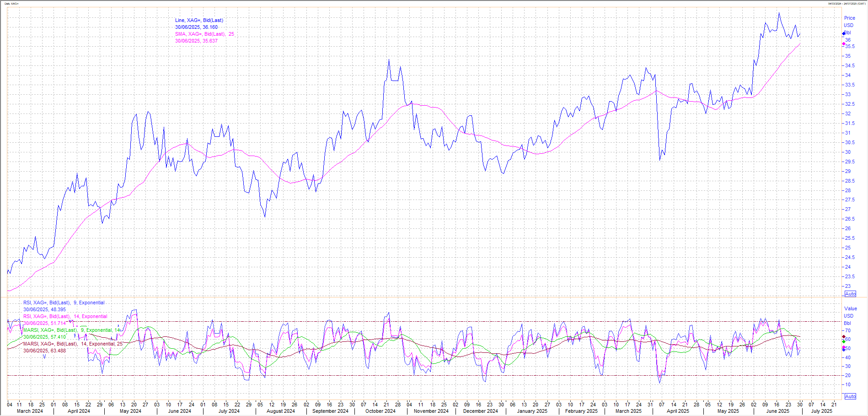This screenshot has width=868, height=416.
Task: Click the 30 price level on price axis
Action: coord(847,152)
